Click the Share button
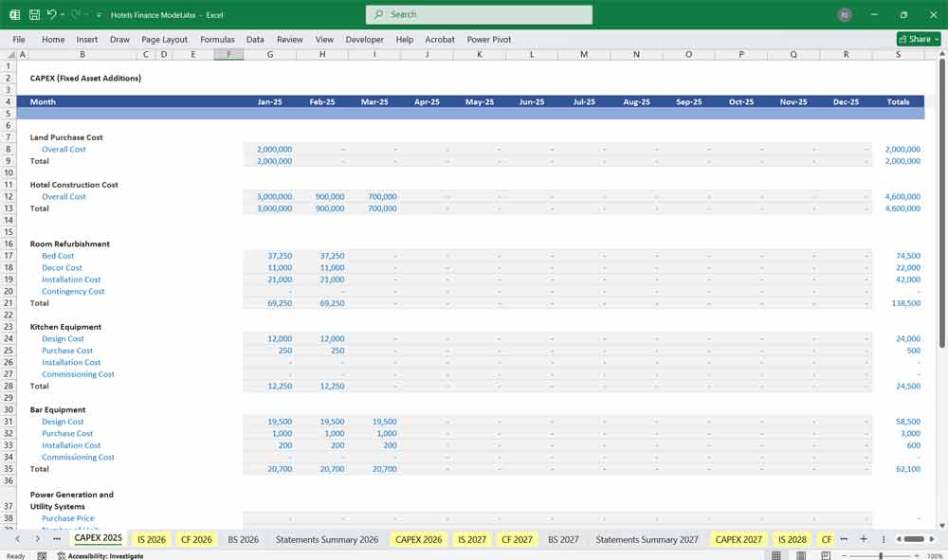This screenshot has width=948, height=560. pos(916,39)
